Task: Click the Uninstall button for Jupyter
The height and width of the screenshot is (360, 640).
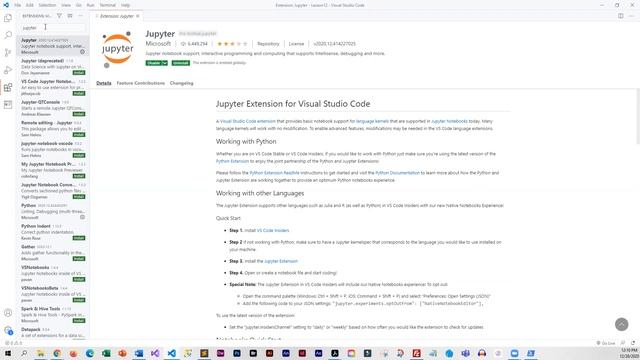Action: 181,63
